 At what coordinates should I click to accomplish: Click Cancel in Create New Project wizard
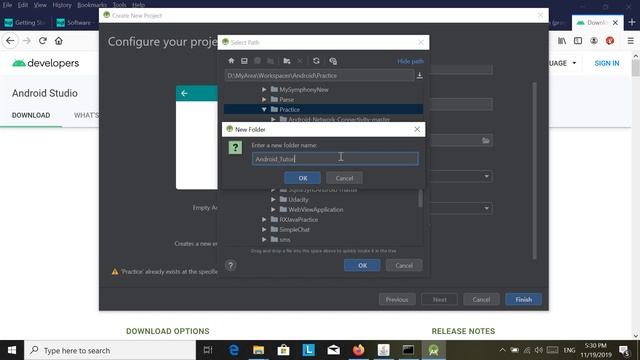[481, 299]
